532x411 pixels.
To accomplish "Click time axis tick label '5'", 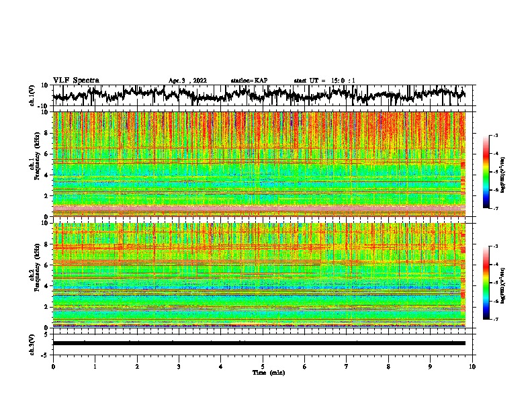I will (263, 367).
